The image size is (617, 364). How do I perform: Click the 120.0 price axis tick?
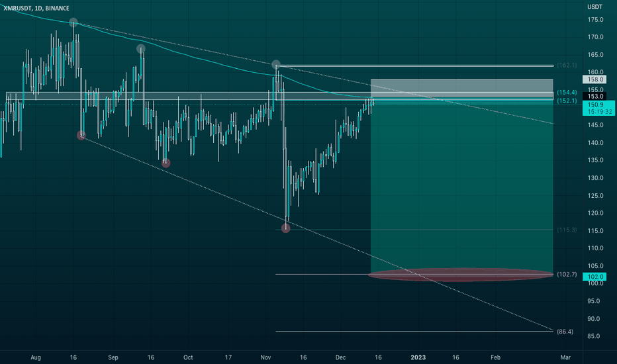(595, 213)
